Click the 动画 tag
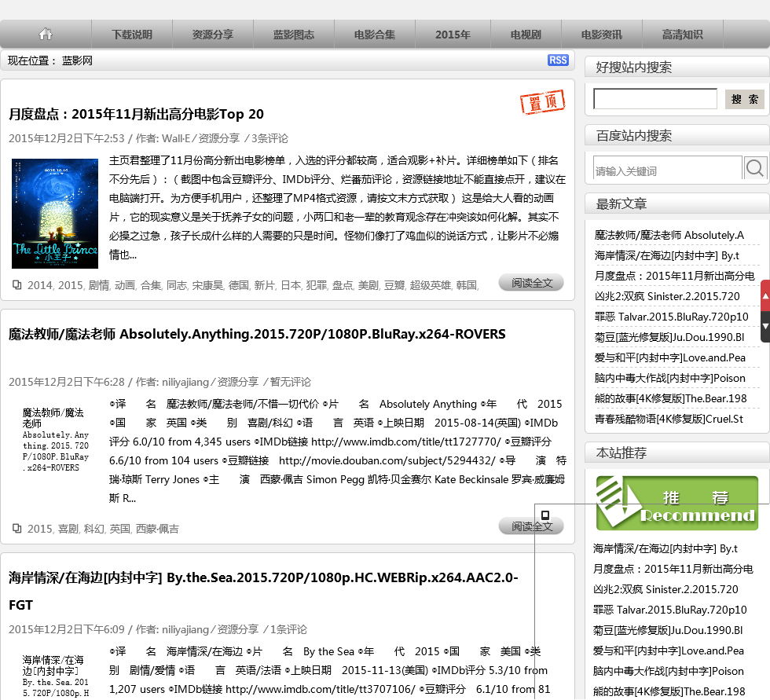This screenshot has height=700, width=770. pyautogui.click(x=125, y=285)
